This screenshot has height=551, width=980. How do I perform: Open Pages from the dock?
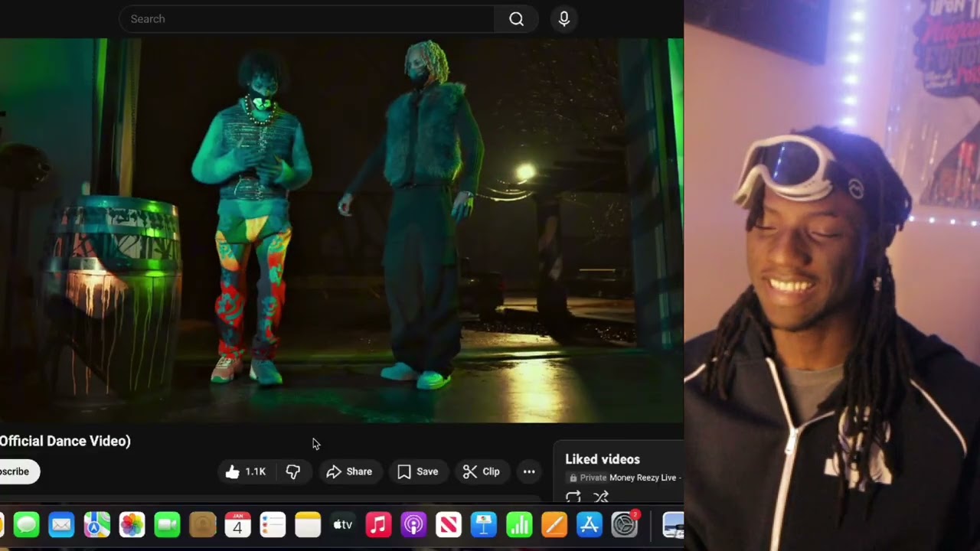coord(554,525)
